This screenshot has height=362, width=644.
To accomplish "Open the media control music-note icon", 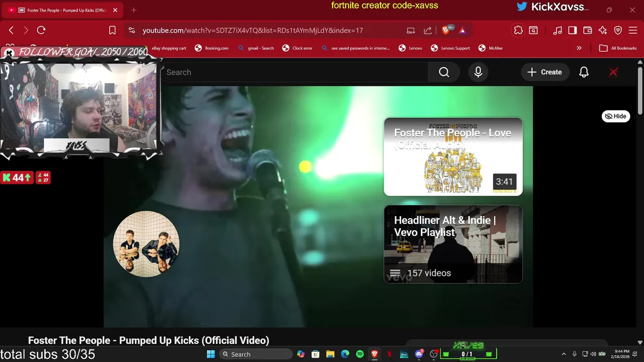I will click(557, 30).
